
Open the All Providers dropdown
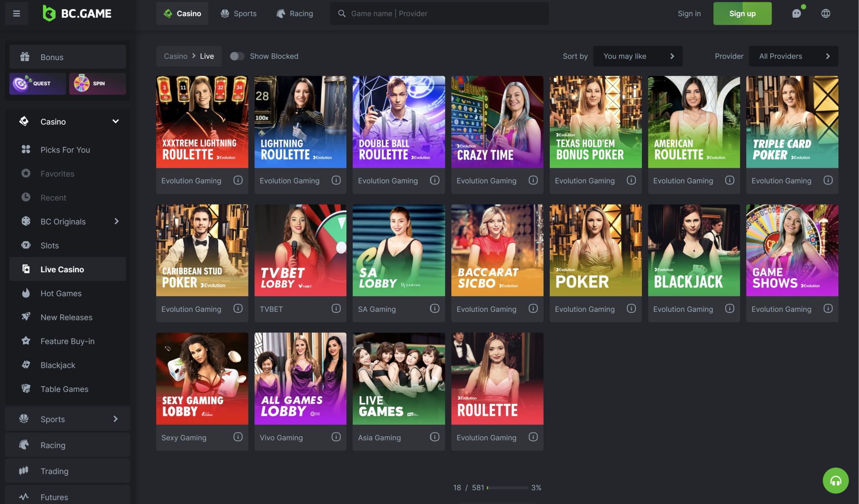[x=794, y=56]
